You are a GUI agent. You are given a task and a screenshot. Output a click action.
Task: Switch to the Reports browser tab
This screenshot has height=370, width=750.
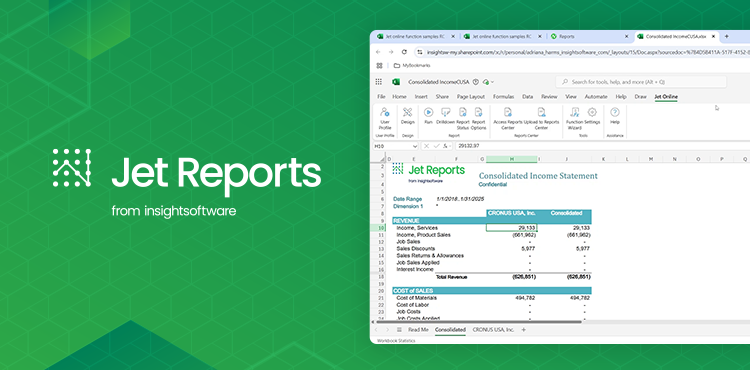(x=589, y=36)
